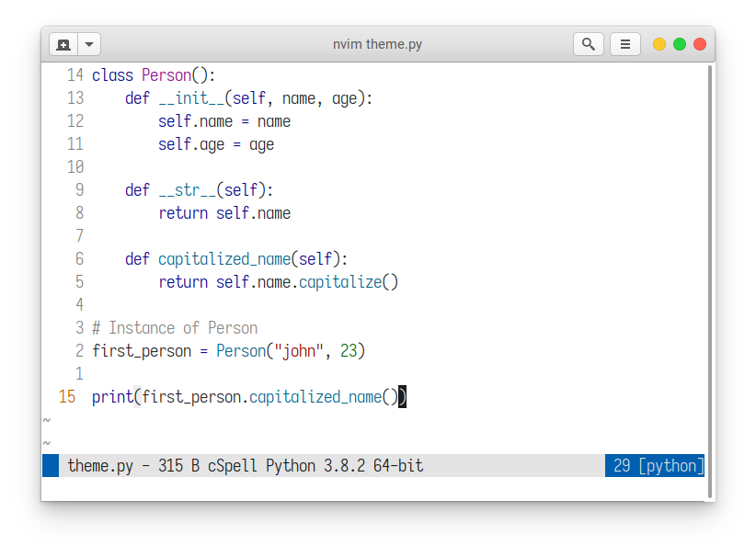Click 'capitalized_name' in the def line
Screen dimensions: 756x557
pyautogui.click(x=224, y=259)
